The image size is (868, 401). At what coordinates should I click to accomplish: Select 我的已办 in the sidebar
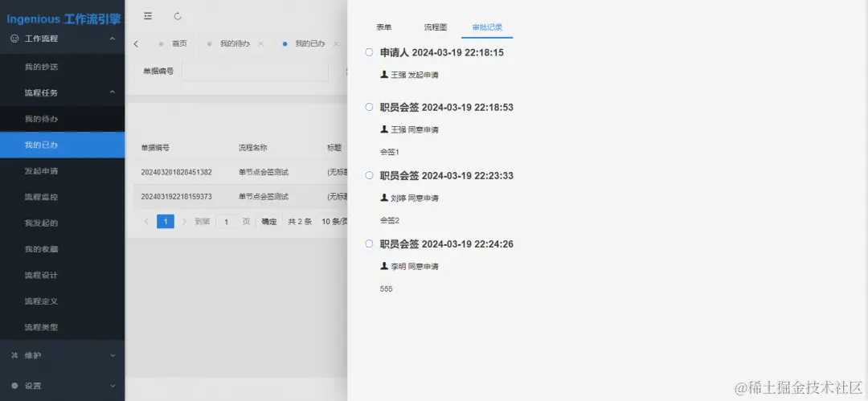(x=62, y=145)
